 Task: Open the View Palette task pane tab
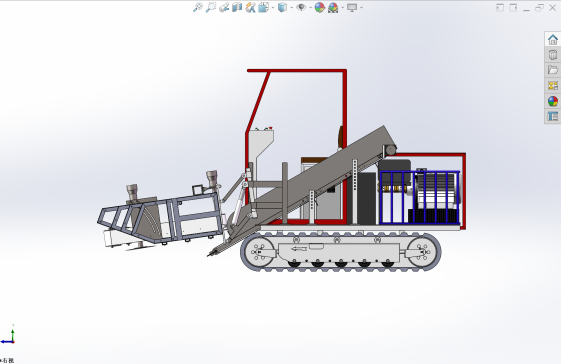[553, 86]
